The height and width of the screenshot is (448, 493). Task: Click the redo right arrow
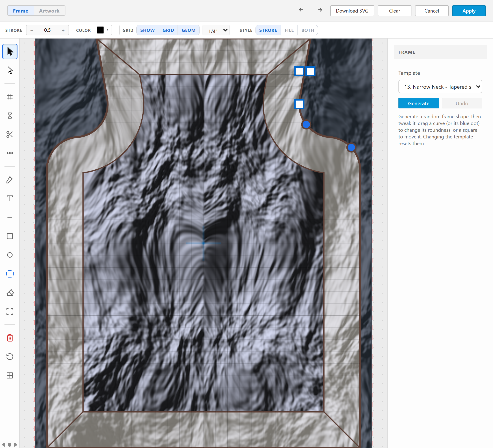coord(320,10)
